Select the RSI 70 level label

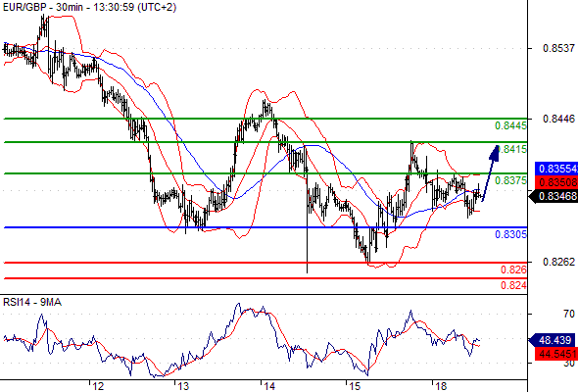[x=569, y=314]
